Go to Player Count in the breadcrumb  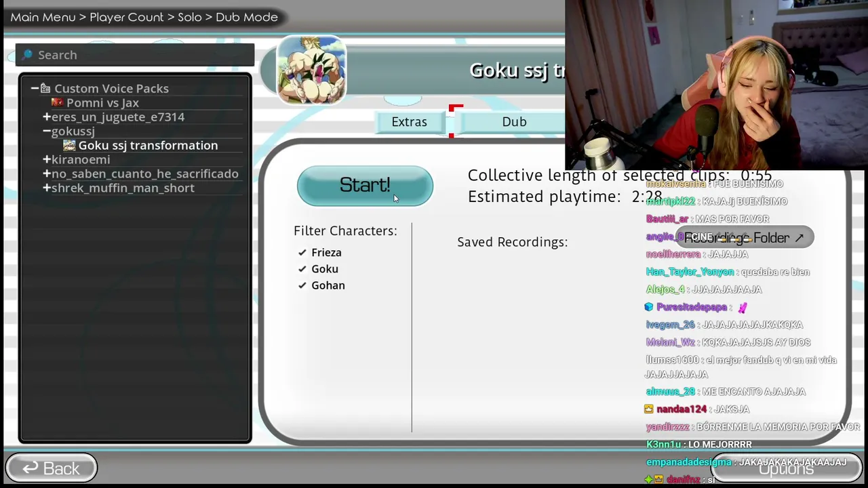tap(127, 17)
